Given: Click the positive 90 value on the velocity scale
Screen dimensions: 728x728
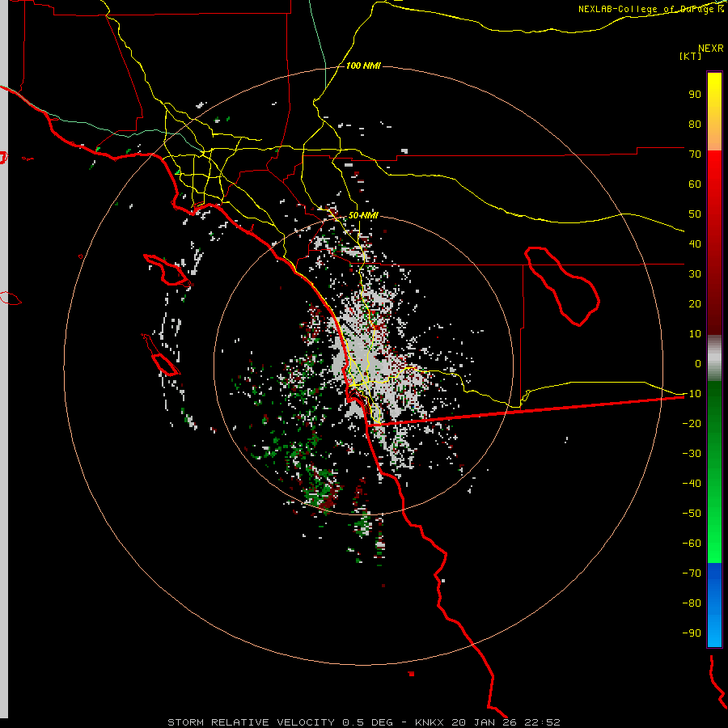Looking at the screenshot, I should point(695,95).
